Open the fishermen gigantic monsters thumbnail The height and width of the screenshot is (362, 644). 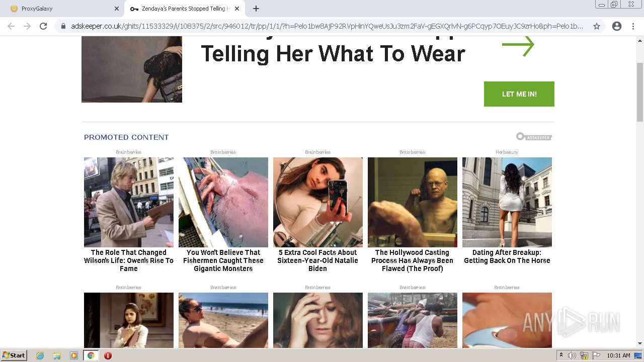(223, 202)
